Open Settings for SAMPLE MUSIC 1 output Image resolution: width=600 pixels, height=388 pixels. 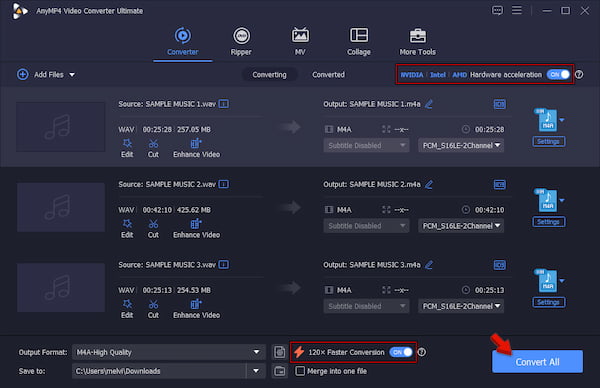548,142
